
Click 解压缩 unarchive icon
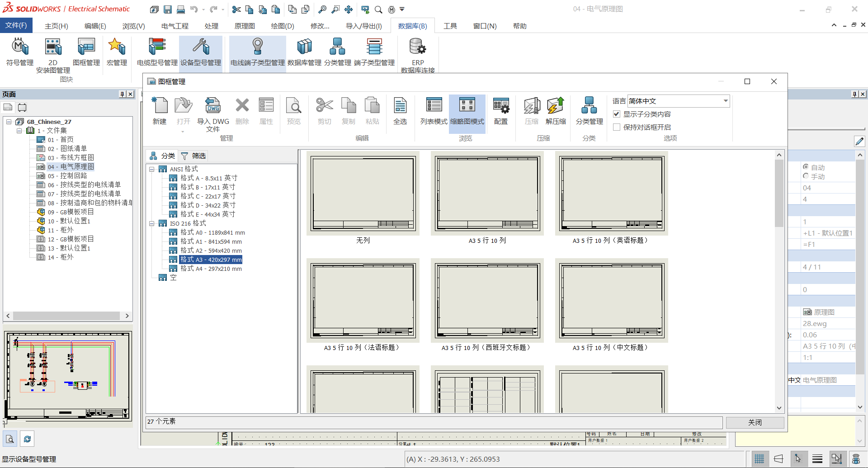click(x=556, y=111)
